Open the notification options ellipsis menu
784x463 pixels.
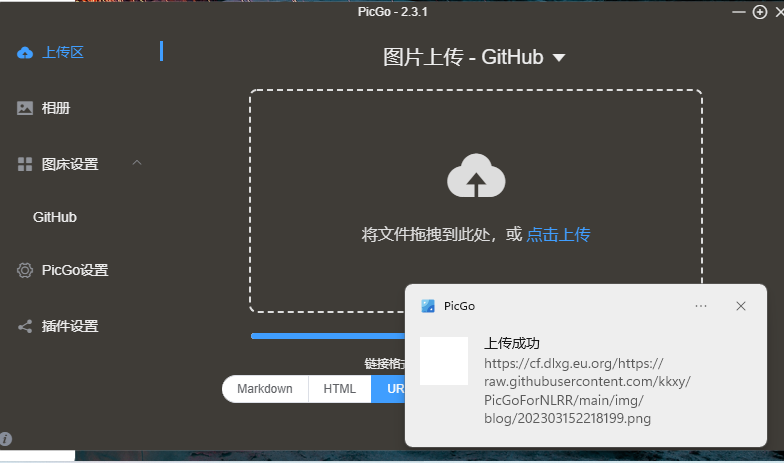point(701,306)
